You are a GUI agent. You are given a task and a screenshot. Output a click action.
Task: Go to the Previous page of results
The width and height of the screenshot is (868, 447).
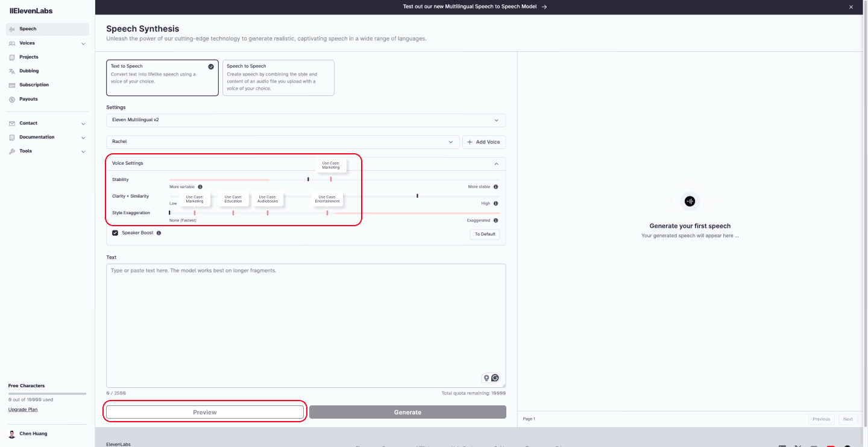pos(821,419)
